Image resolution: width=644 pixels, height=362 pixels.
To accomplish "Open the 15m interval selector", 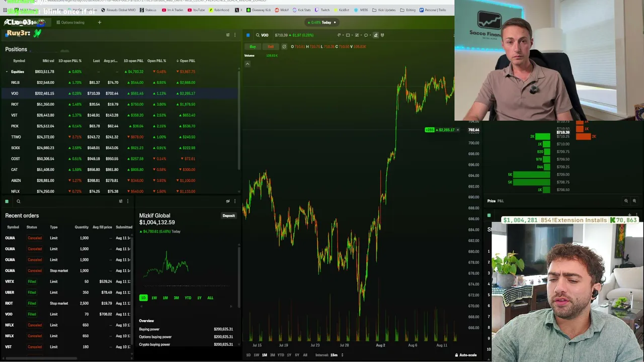I will [x=336, y=355].
